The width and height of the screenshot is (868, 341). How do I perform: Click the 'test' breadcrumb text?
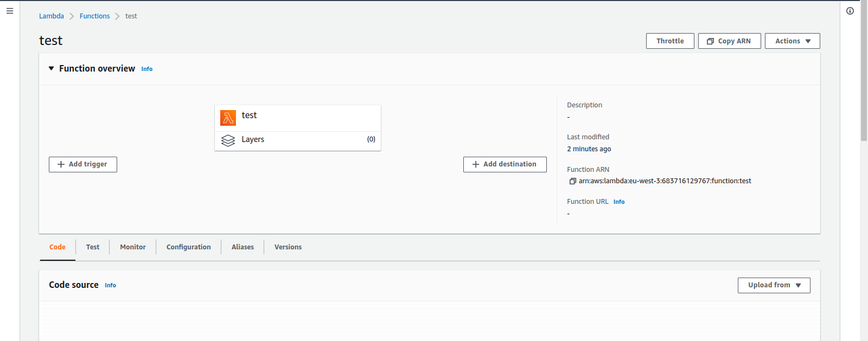(131, 16)
